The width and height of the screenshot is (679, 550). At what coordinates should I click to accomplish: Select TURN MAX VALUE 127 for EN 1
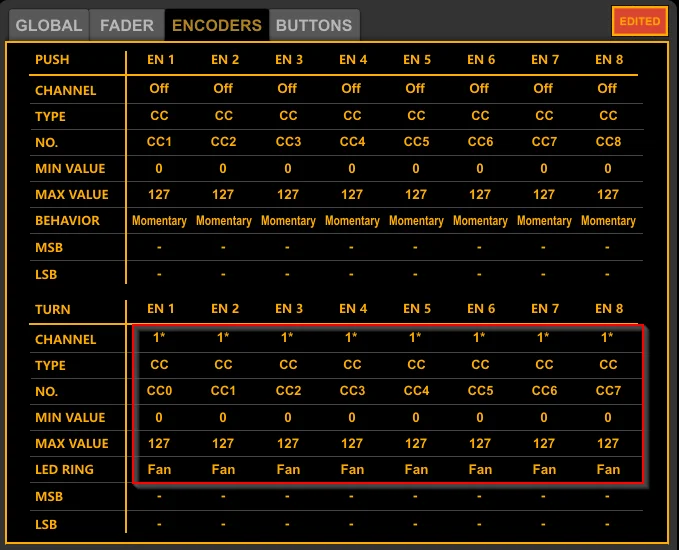coord(159,443)
